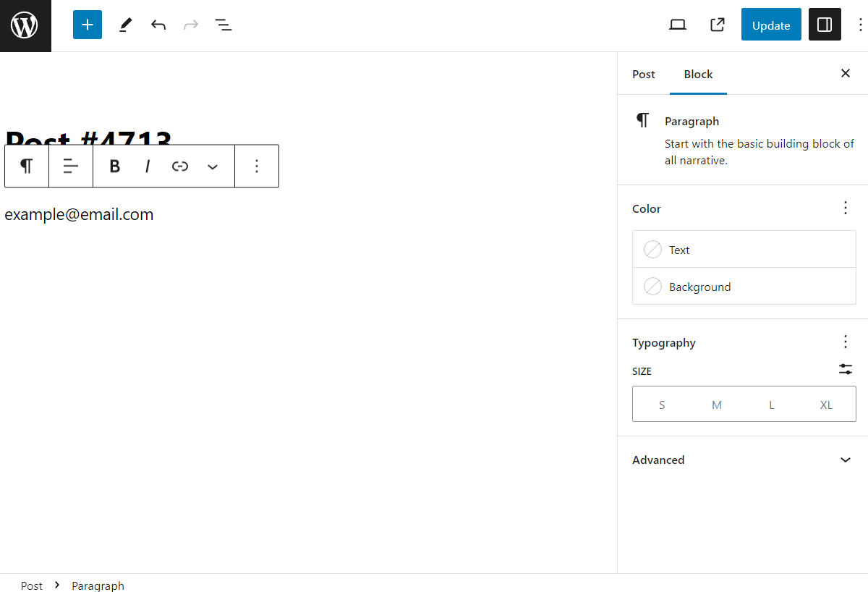This screenshot has height=592, width=868.
Task: Toggle the settings sidebar panel icon
Action: coord(825,24)
